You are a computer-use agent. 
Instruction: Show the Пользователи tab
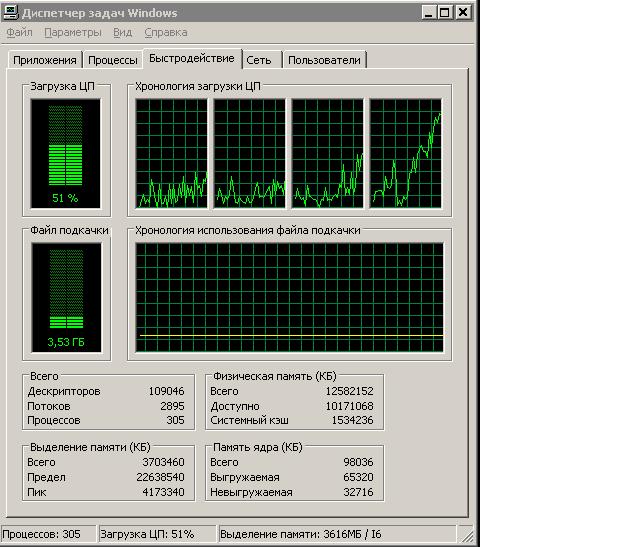[x=324, y=60]
